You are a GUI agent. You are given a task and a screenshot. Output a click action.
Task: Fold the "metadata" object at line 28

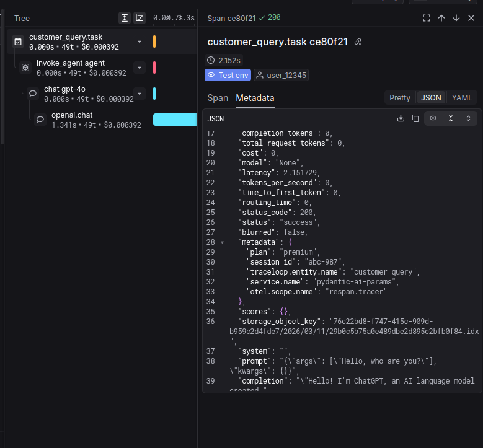click(223, 242)
